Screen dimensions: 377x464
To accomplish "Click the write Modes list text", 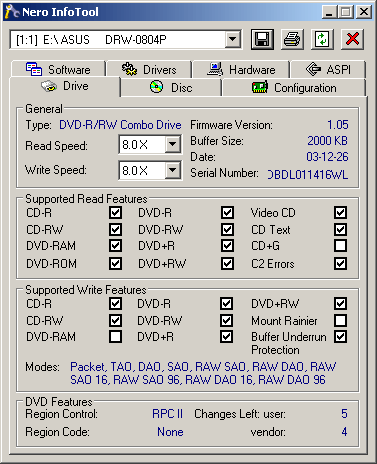I will pyautogui.click(x=203, y=373).
